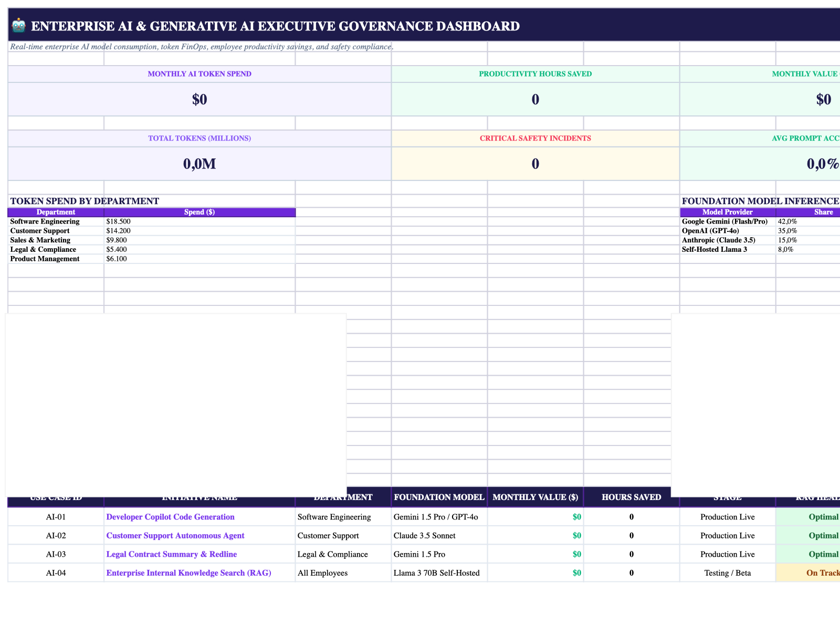
Task: Select the $18.500 spend cell
Action: 199,221
